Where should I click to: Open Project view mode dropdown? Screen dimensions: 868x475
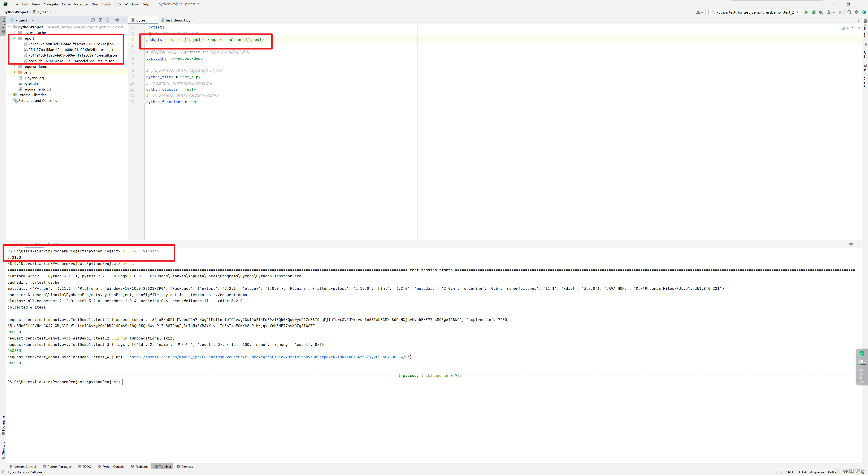coord(33,21)
